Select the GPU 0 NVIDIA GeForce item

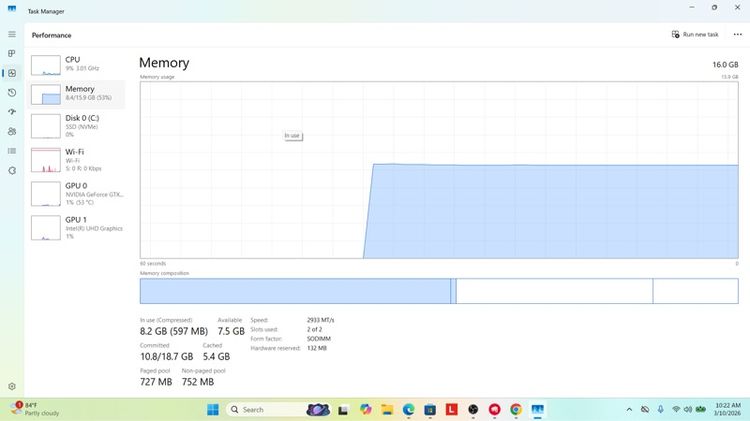[77, 194]
